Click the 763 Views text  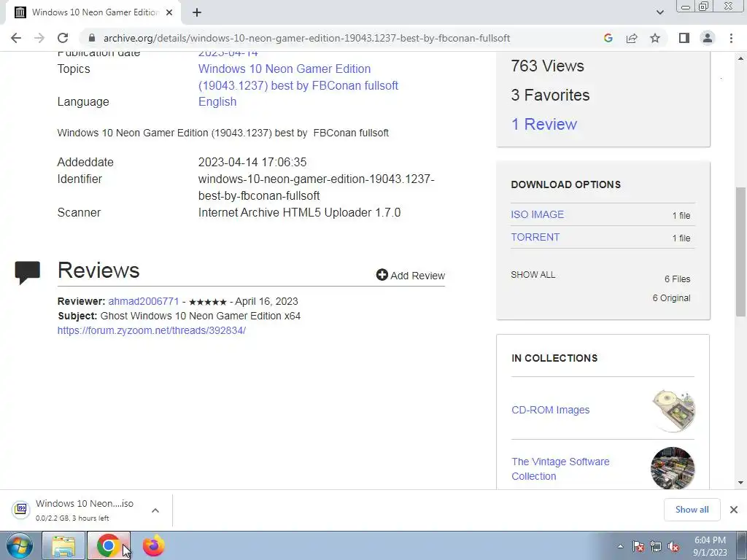(547, 66)
